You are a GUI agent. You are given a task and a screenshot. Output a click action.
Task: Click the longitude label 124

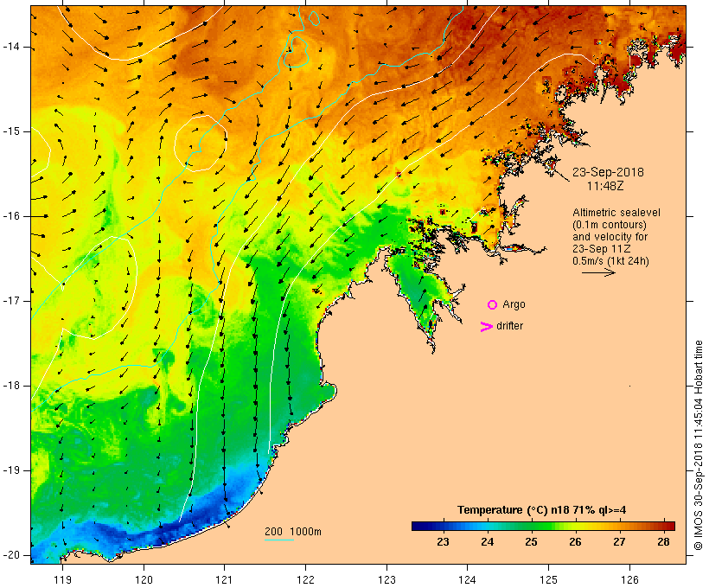tap(467, 579)
